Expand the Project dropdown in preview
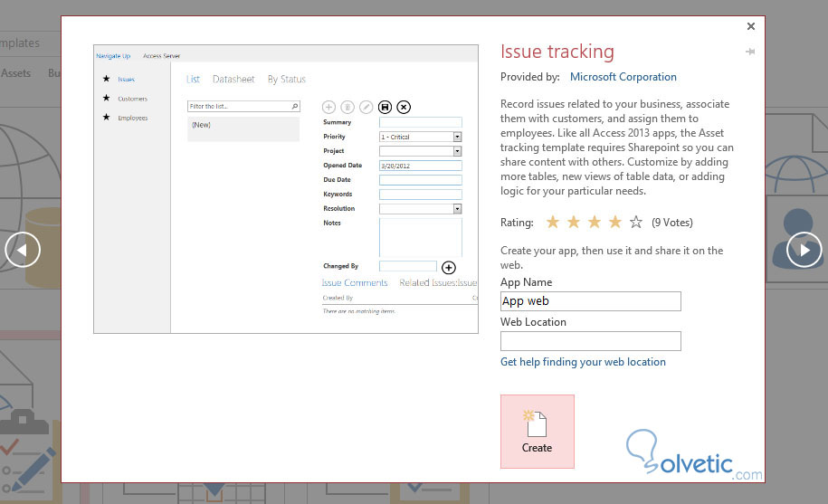This screenshot has width=828, height=504. [x=457, y=151]
